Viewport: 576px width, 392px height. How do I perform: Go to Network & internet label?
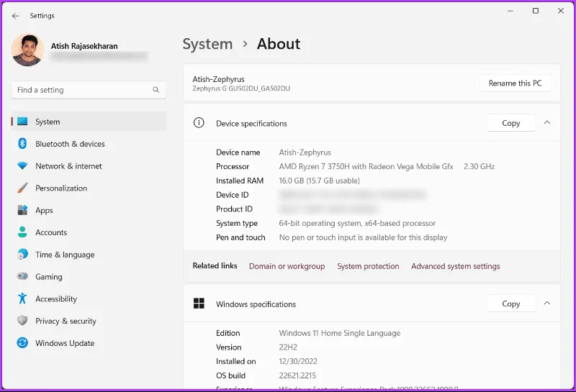(x=68, y=166)
